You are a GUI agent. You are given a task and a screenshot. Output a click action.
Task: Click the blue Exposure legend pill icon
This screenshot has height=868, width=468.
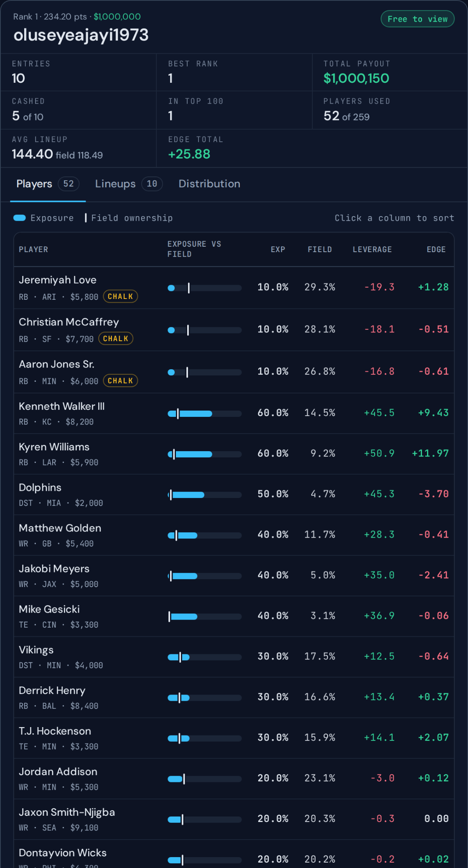tap(20, 218)
